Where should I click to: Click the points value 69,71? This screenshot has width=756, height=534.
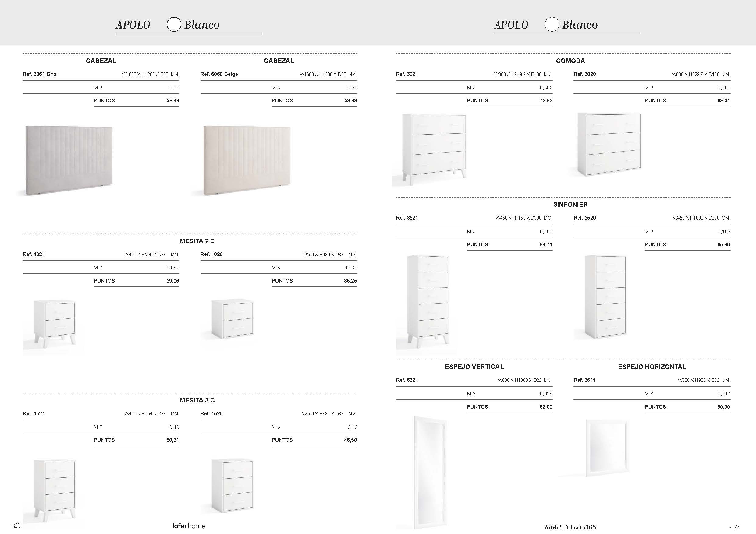point(546,244)
